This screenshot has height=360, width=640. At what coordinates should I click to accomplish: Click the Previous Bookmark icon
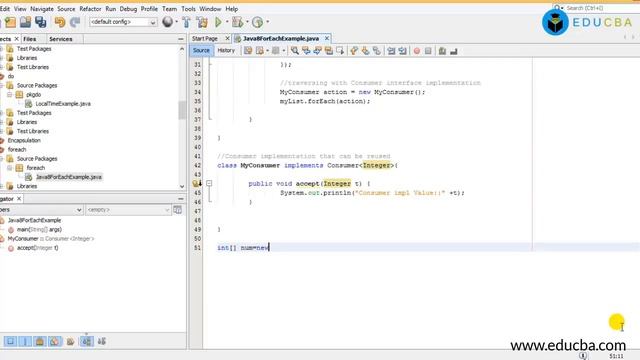point(354,51)
